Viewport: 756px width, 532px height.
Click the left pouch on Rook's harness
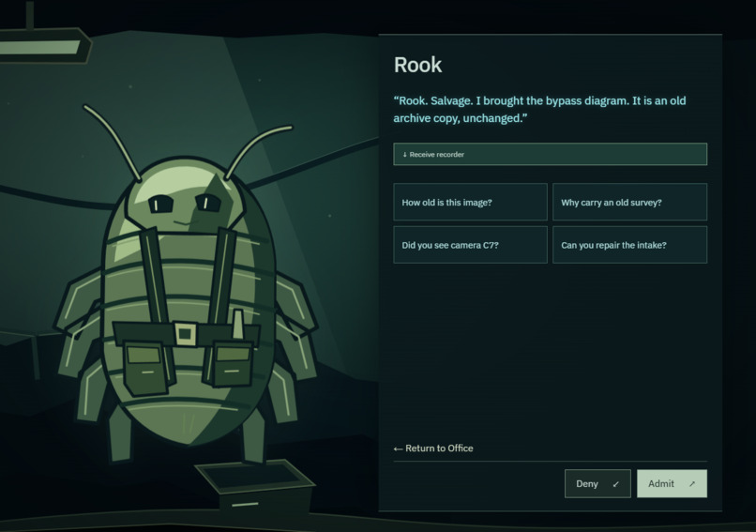[144, 367]
